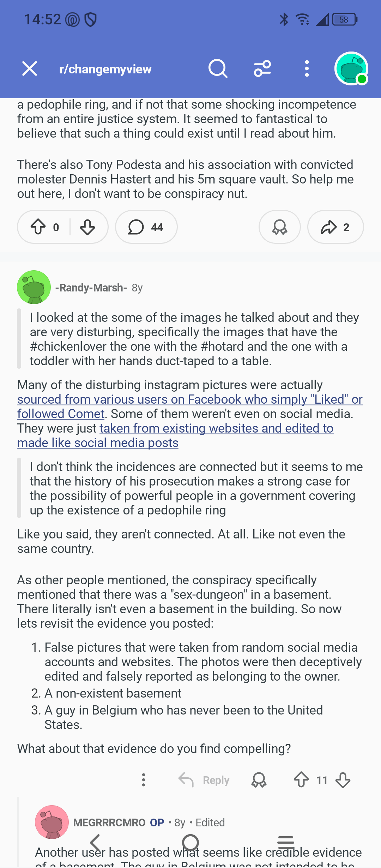The height and width of the screenshot is (868, 381).
Task: Open search in r/changemyview
Action: 218,68
